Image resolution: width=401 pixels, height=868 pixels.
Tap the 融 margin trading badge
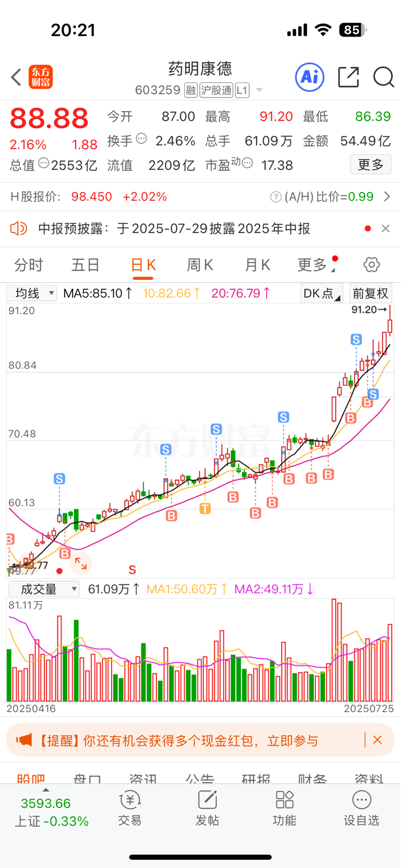(x=191, y=90)
